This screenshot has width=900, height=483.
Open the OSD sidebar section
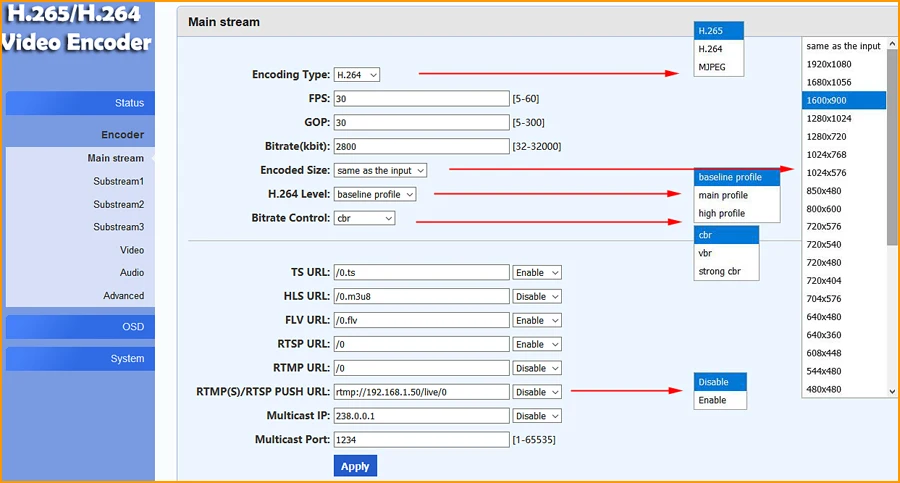click(80, 327)
